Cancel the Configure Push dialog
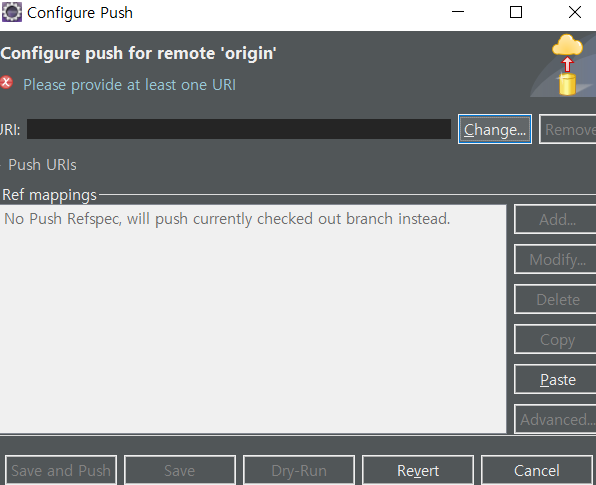The width and height of the screenshot is (596, 485). coord(537,471)
